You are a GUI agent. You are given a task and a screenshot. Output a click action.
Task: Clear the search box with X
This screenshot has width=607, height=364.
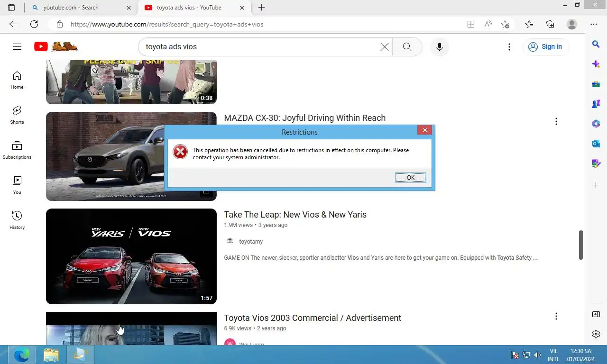385,47
